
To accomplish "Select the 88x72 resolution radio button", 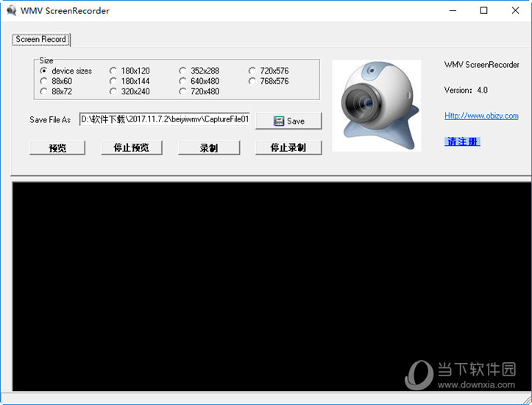I will coord(44,92).
